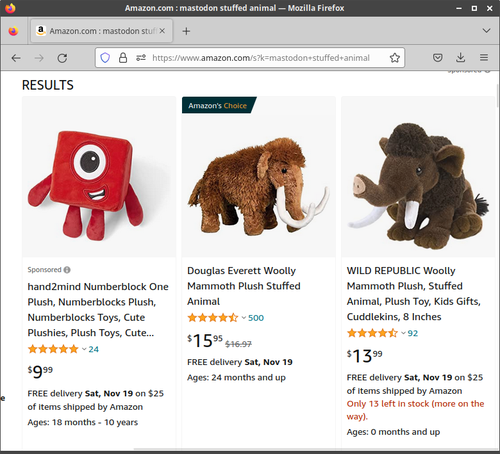Click the star rating on Douglas mammoth
500x454 pixels.
pos(213,318)
